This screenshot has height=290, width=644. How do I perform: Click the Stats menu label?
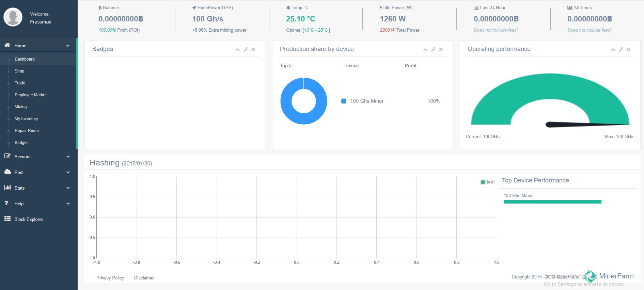pyautogui.click(x=19, y=188)
